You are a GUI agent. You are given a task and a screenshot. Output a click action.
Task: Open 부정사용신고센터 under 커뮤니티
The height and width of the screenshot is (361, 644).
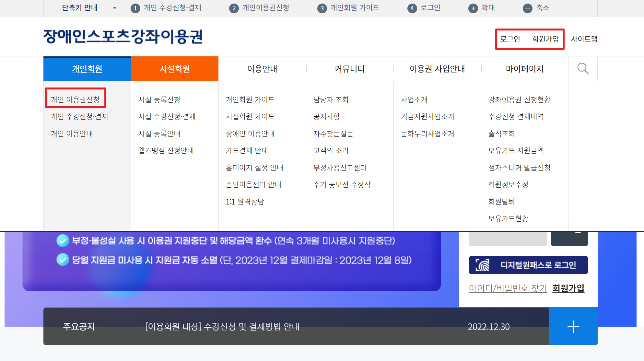pos(340,168)
